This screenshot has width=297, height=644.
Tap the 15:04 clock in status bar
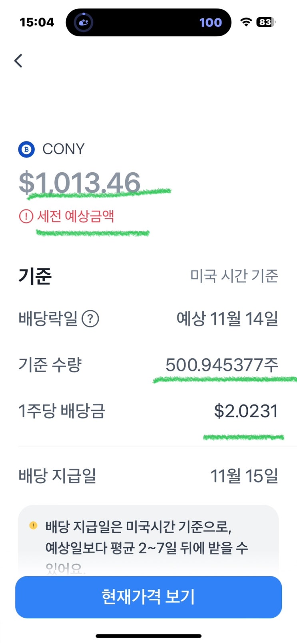37,22
